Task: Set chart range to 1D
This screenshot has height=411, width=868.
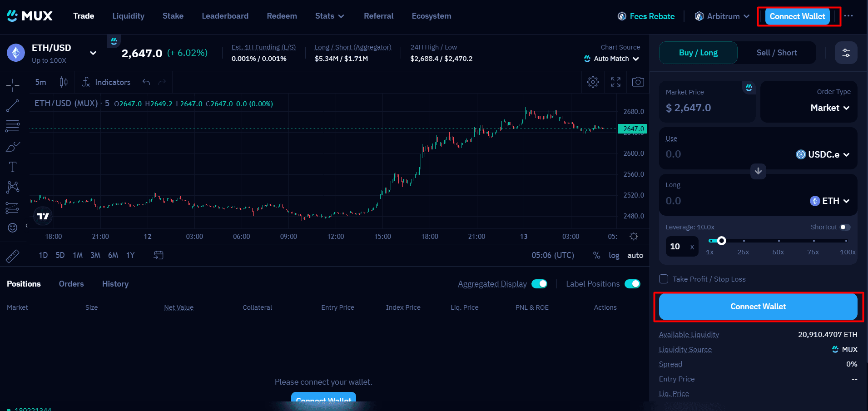Action: tap(43, 255)
